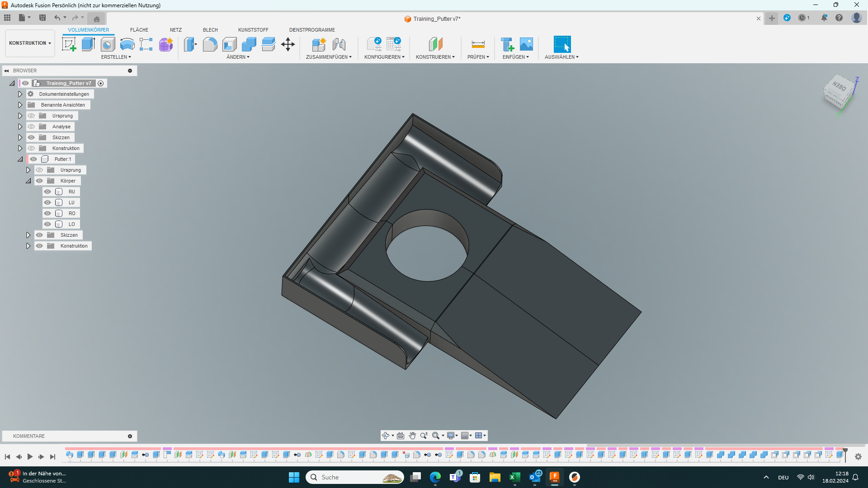This screenshot has height=488, width=868.
Task: Open Microsoft Excel from the taskbar
Action: click(515, 477)
